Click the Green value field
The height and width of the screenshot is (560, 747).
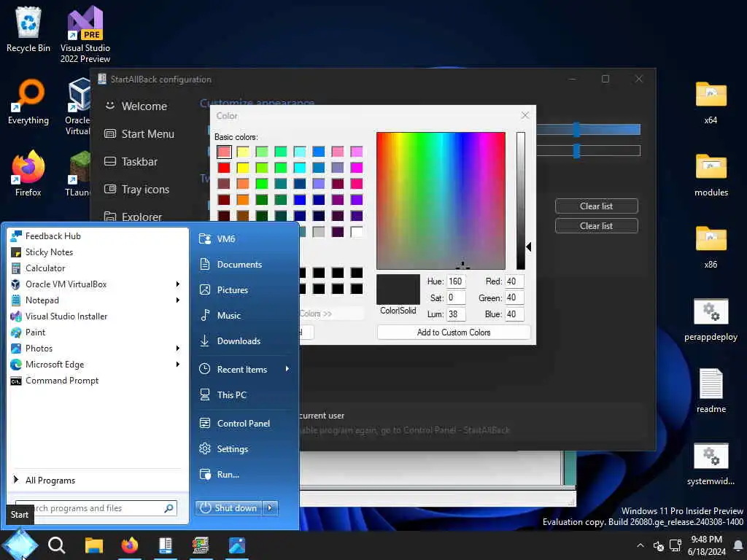point(514,297)
